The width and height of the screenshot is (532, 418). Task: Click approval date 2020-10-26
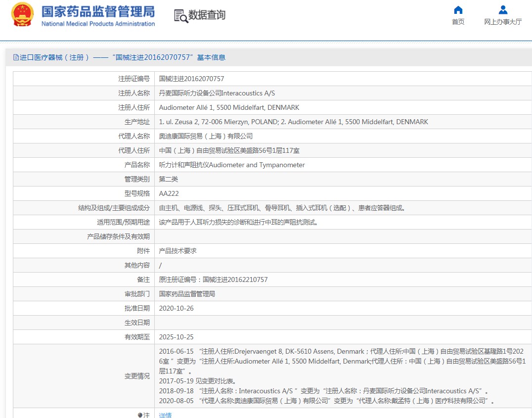(177, 308)
